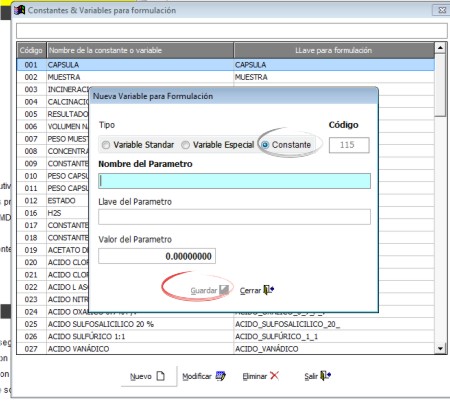Select the Variable Standar radio button
The image size is (450, 402).
[106, 145]
